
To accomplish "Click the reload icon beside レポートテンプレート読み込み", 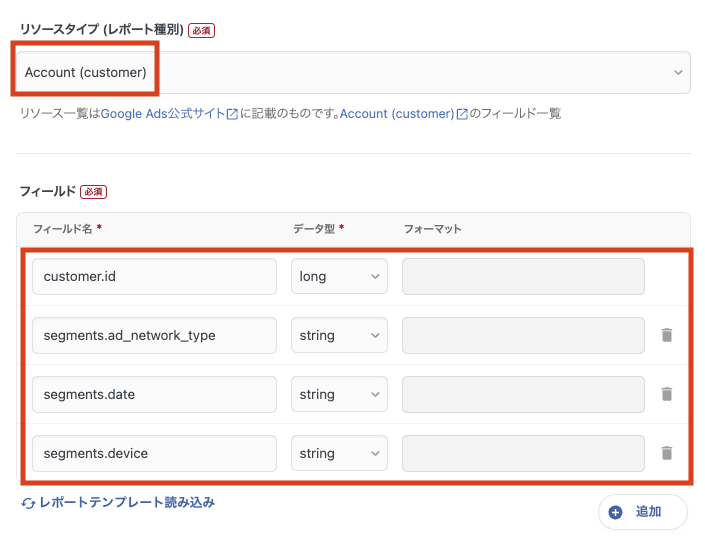I will (28, 503).
